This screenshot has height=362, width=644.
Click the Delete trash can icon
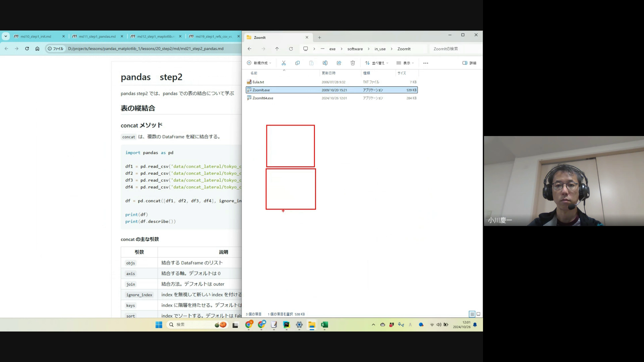tap(353, 63)
